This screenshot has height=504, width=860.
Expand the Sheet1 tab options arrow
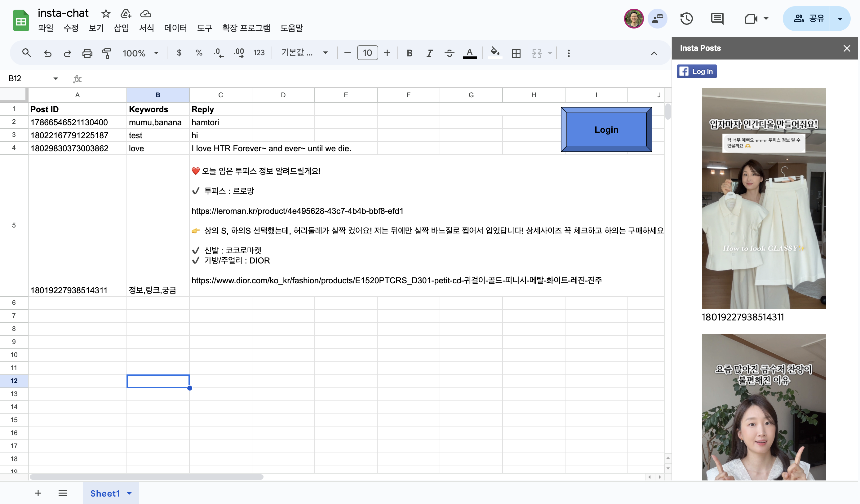[129, 493]
